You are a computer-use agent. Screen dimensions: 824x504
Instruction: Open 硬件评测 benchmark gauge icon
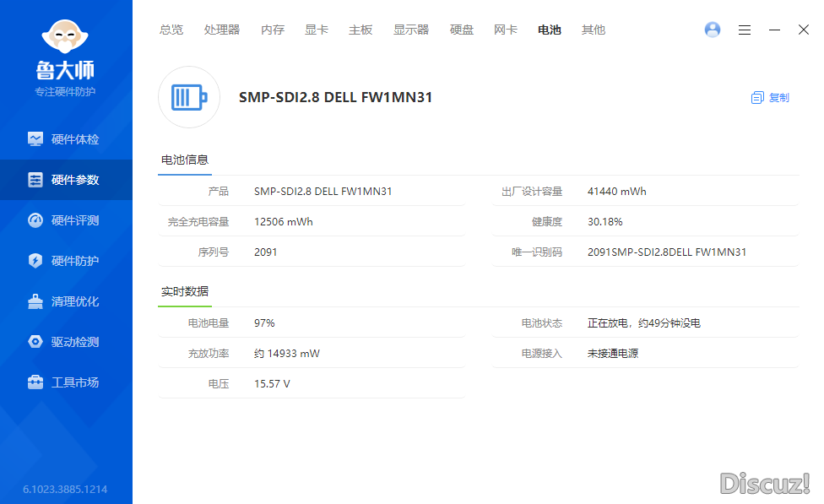pos(35,220)
